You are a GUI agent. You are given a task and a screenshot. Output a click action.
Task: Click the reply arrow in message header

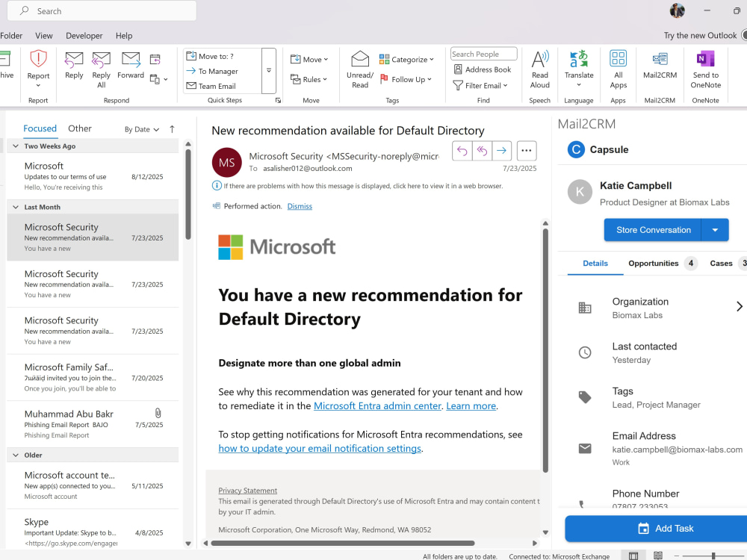coord(462,151)
